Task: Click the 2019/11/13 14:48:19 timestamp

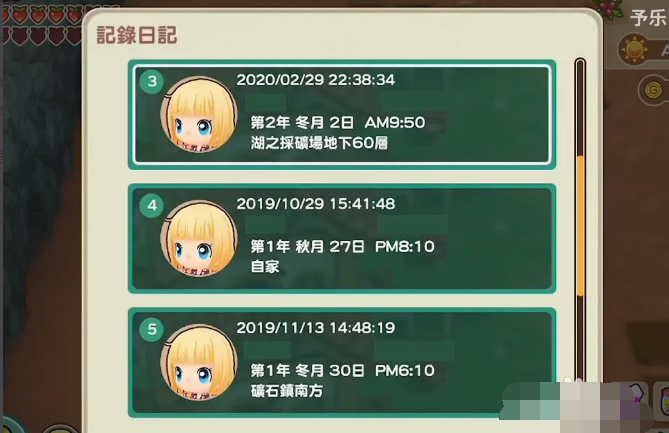Action: point(316,328)
